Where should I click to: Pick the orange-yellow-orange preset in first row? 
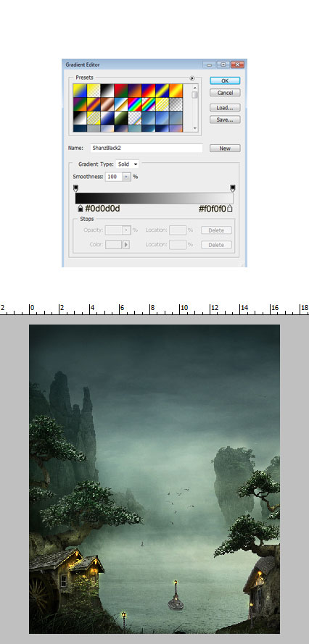(176, 91)
